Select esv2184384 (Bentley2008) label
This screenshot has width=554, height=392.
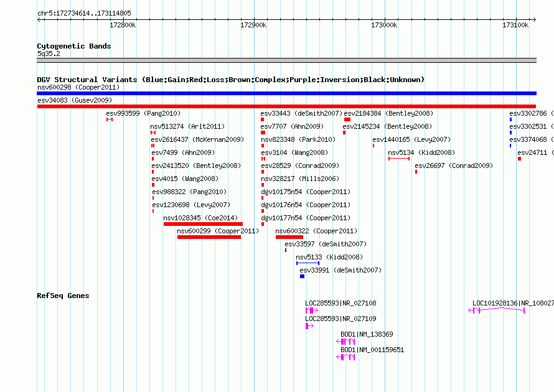tap(388, 113)
